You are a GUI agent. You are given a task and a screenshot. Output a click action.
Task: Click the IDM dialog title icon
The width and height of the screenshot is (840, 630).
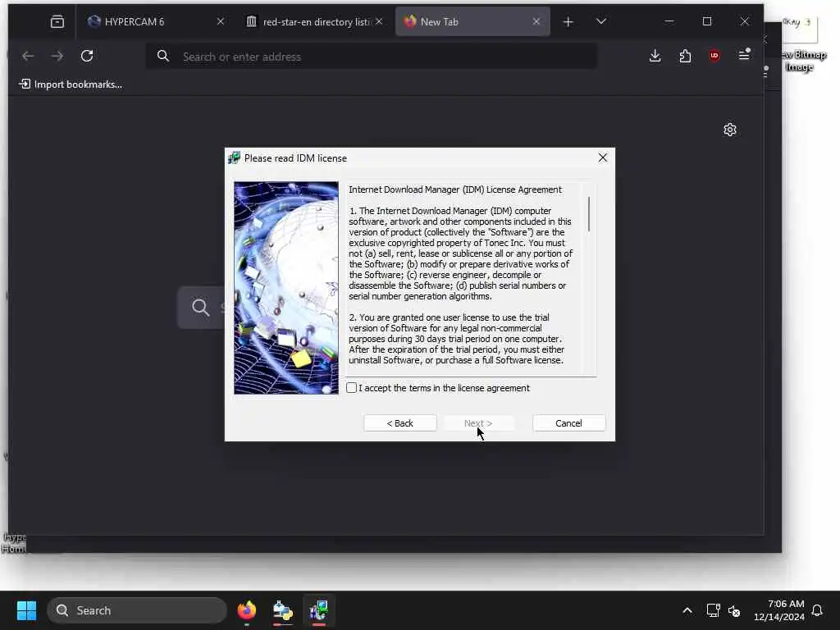click(234, 158)
